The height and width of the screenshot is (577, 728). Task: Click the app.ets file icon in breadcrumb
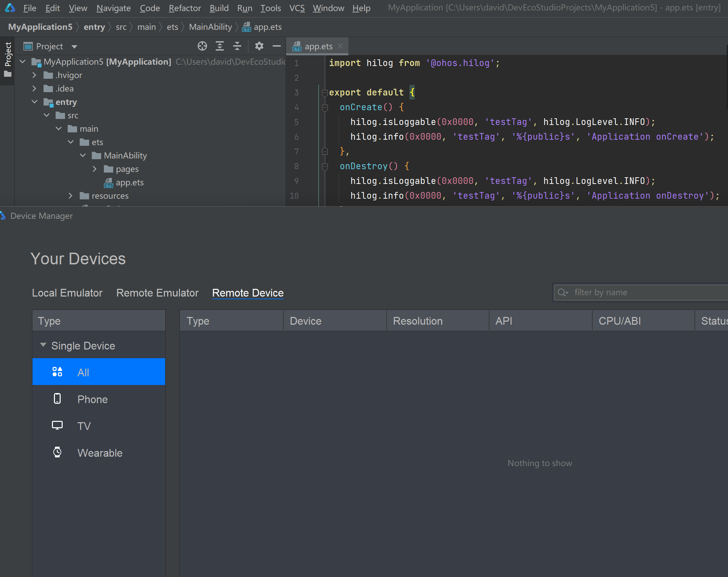(x=246, y=27)
